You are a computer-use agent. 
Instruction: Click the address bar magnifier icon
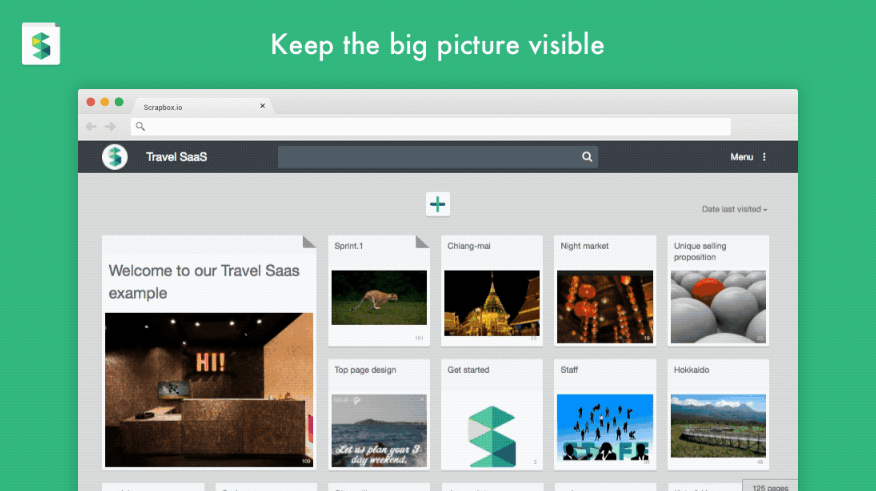pos(140,127)
